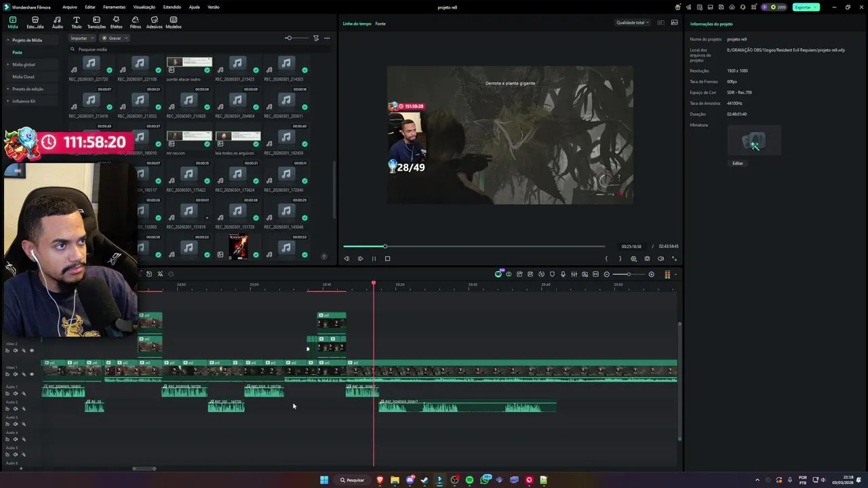
Task: Switch to the Título tab
Action: coord(76,22)
